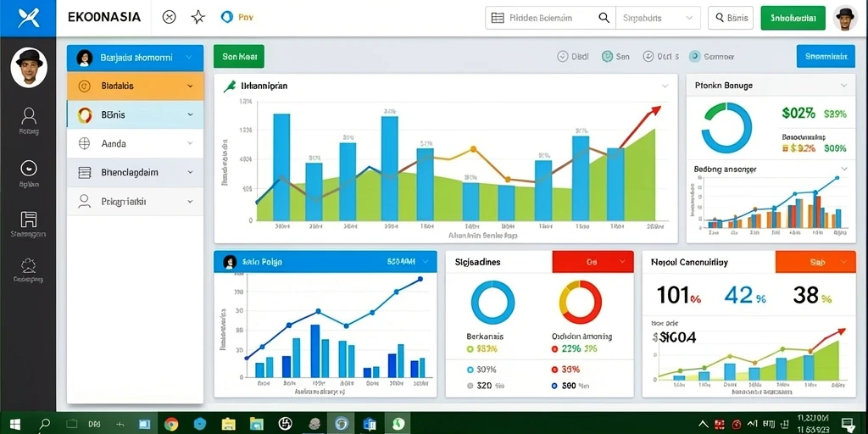Click the green Son Kaar button
868x434 pixels.
238,57
